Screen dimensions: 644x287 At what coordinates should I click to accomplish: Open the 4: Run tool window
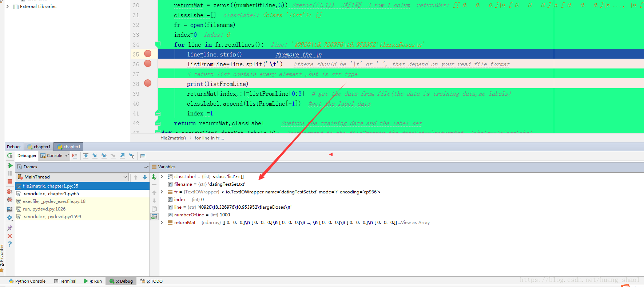pyautogui.click(x=93, y=281)
